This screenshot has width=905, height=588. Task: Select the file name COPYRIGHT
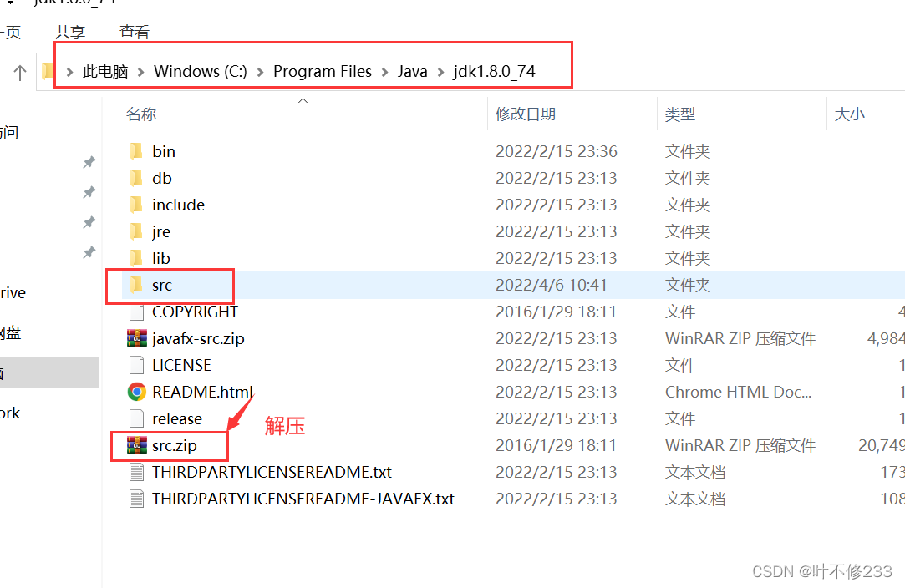click(195, 312)
